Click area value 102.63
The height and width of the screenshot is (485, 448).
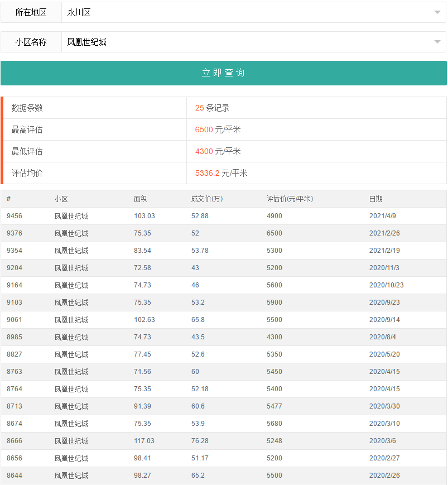[x=144, y=320]
